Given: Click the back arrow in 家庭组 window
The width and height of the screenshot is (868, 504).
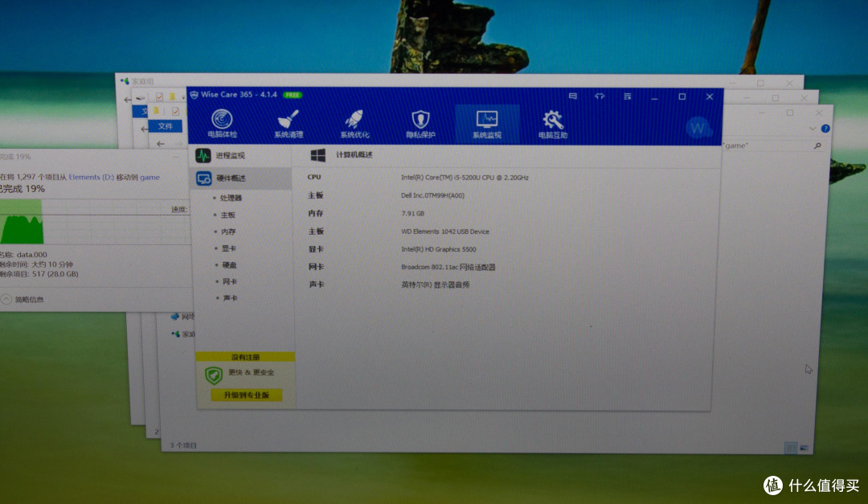Looking at the screenshot, I should coord(128,100).
